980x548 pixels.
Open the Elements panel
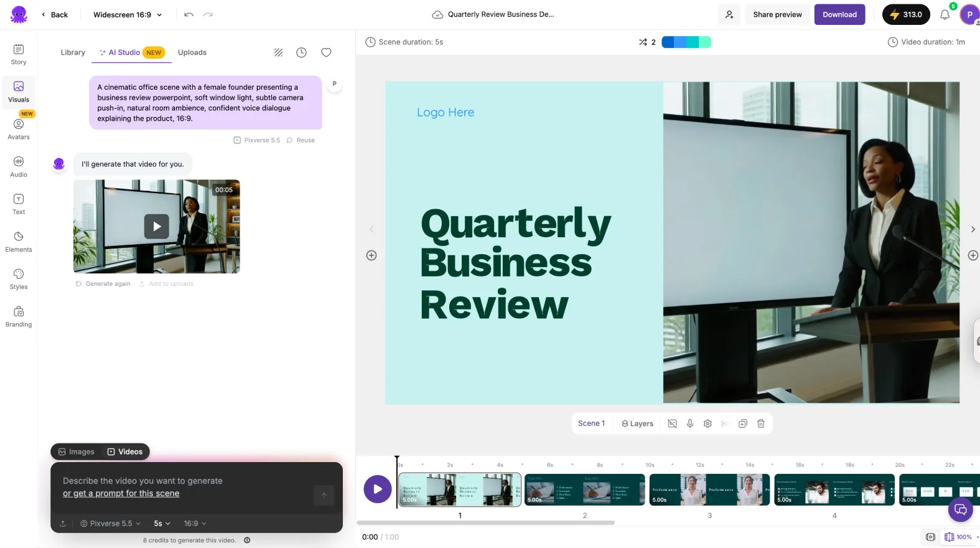coord(19,242)
